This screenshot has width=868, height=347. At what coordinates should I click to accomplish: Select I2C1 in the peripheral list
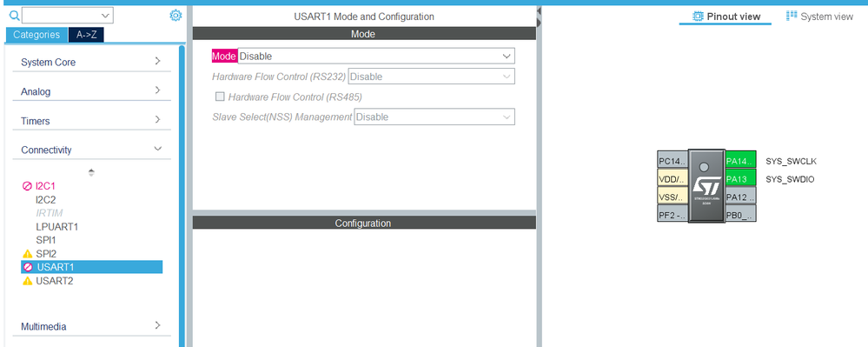coord(45,186)
